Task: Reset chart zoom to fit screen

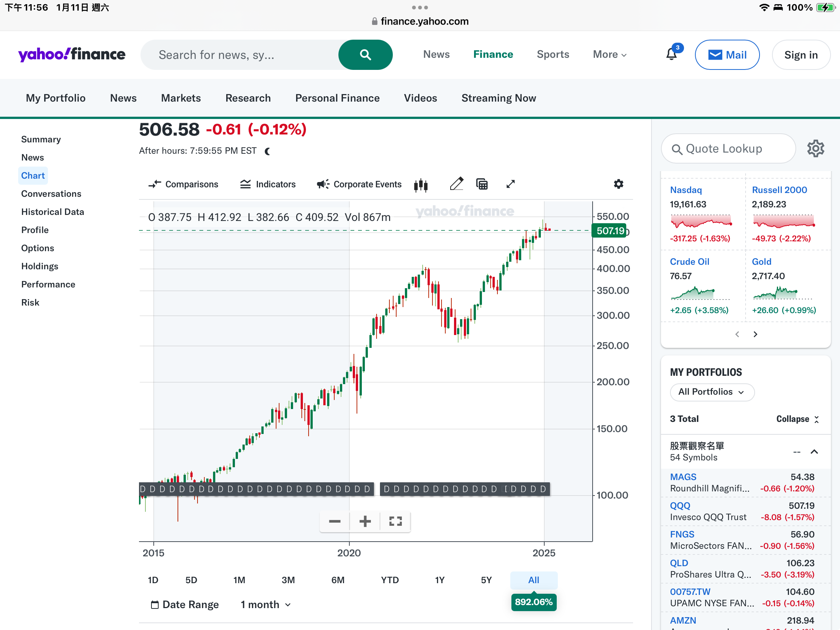Action: (x=395, y=521)
